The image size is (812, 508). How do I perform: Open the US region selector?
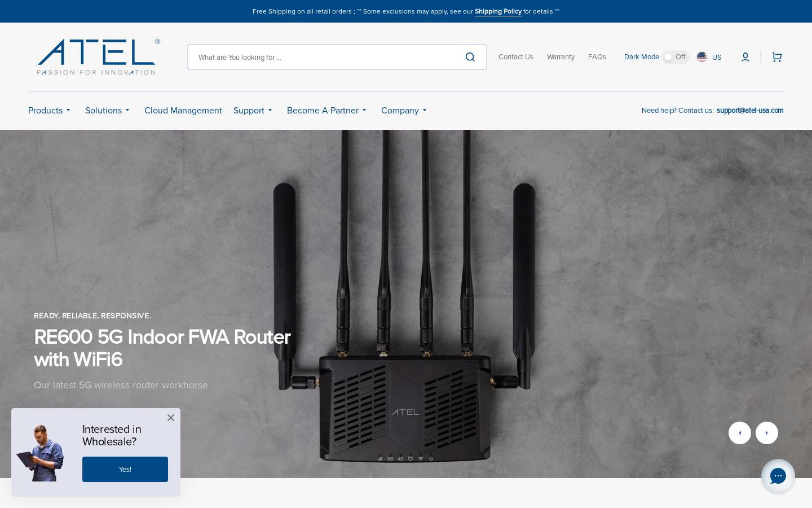709,57
